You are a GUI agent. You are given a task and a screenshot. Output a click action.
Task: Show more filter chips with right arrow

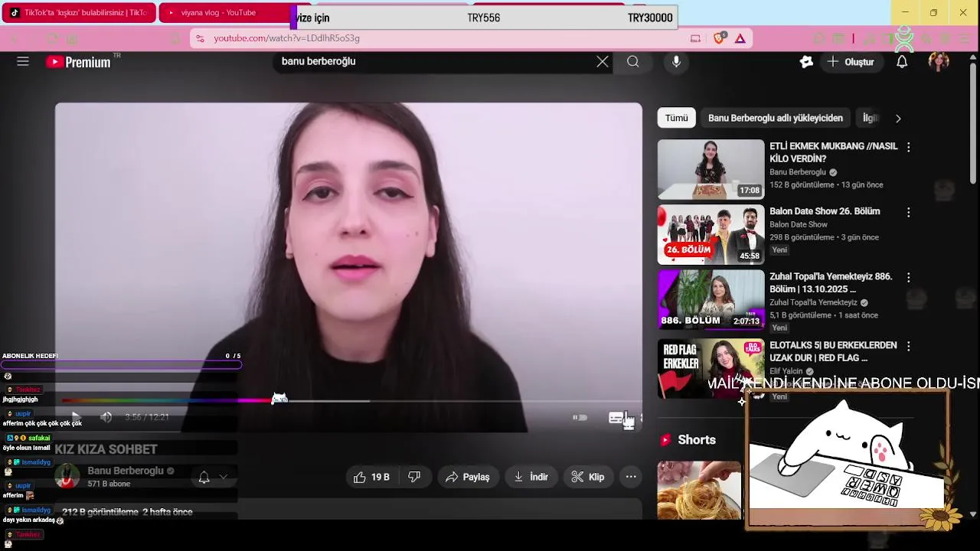898,118
